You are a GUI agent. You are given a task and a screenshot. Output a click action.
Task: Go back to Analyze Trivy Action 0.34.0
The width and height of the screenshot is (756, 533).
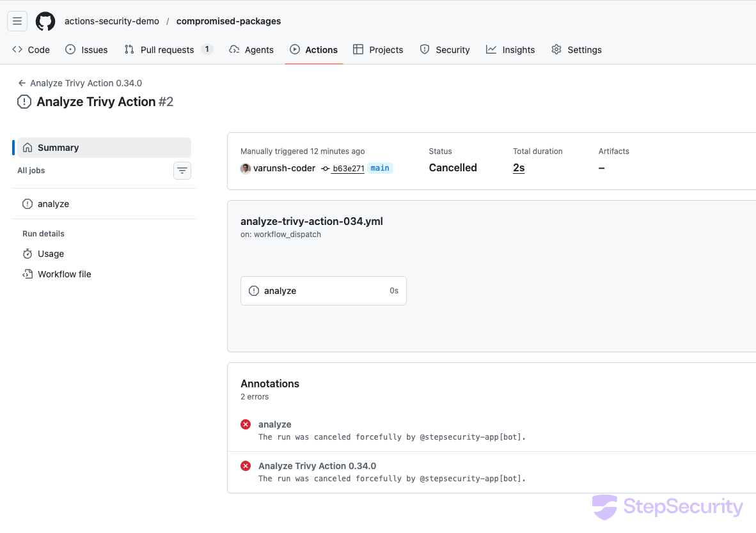[x=86, y=83]
